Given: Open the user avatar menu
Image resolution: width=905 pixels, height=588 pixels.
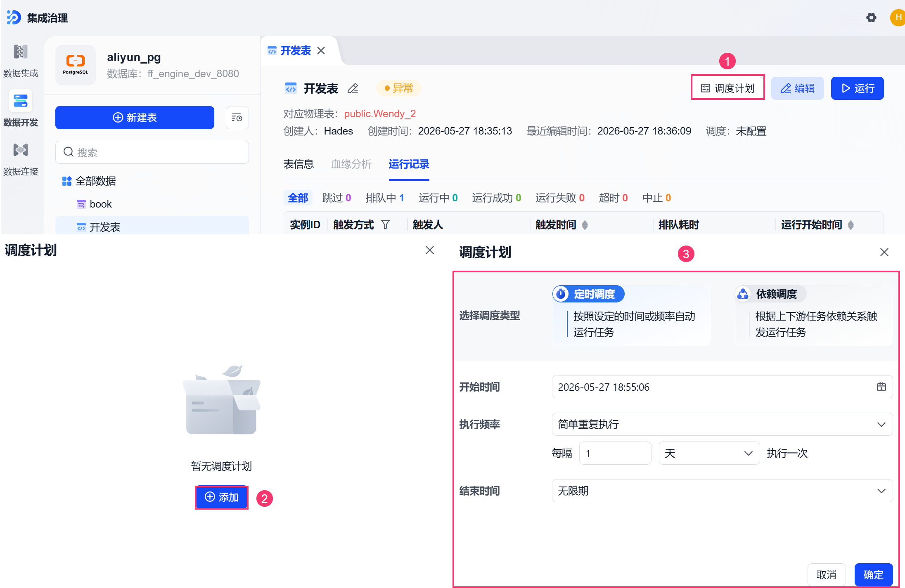Looking at the screenshot, I should pos(898,17).
